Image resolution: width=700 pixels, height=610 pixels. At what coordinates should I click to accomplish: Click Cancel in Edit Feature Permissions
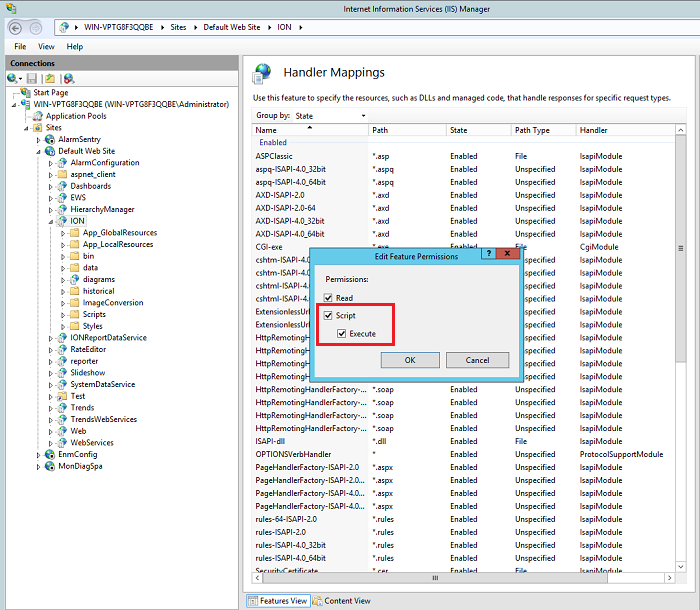[x=477, y=360]
